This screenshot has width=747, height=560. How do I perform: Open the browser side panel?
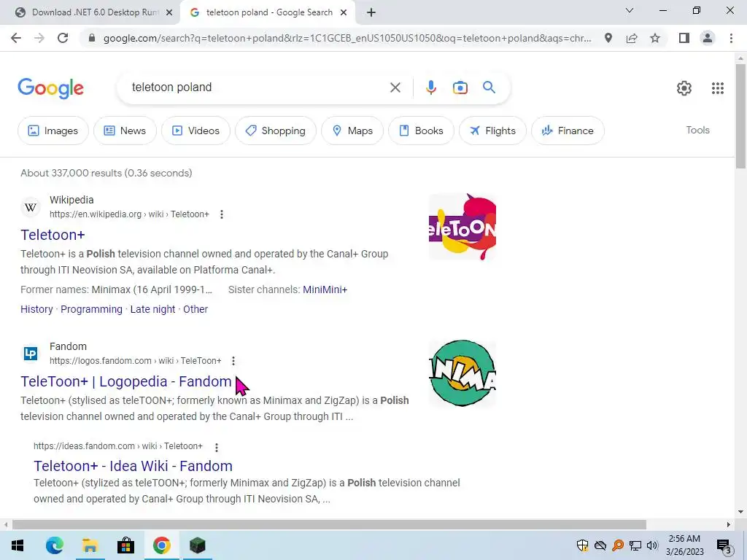[x=684, y=38]
